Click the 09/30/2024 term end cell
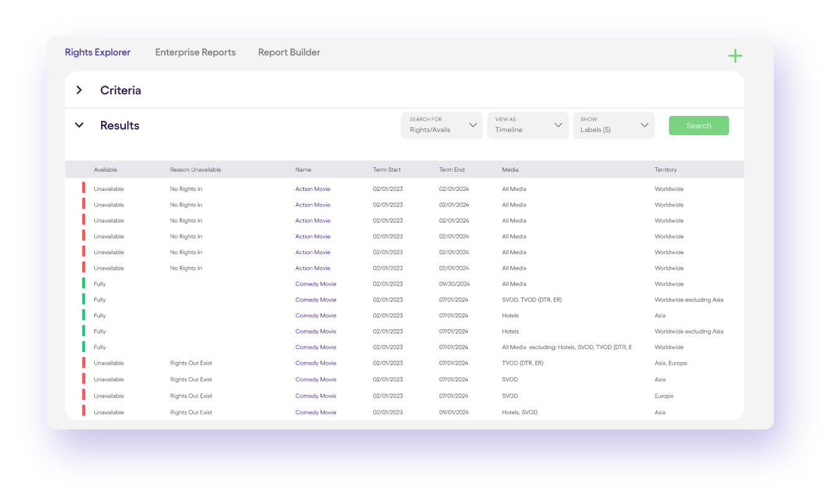The image size is (839, 504). tap(455, 284)
